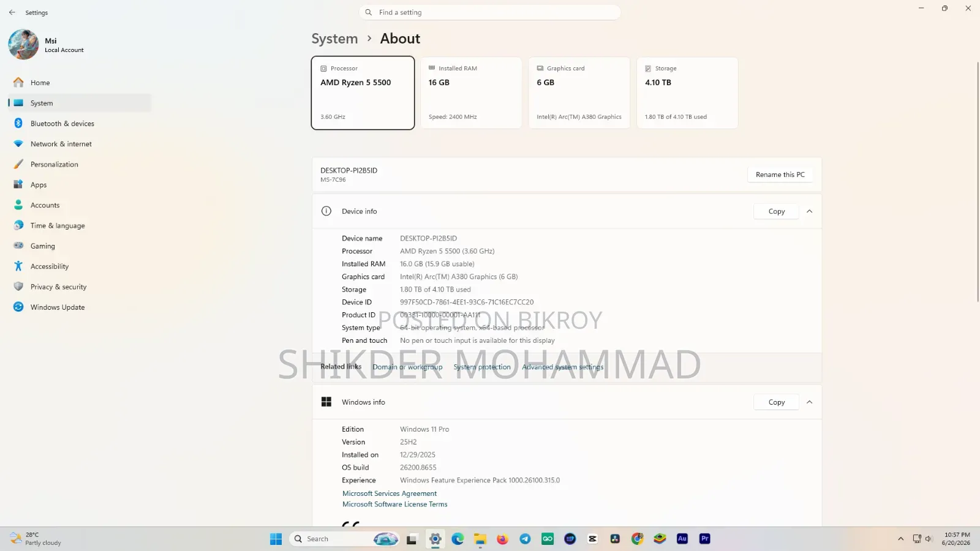Viewport: 980px width, 551px height.
Task: Open the network status tray icon
Action: click(x=917, y=539)
